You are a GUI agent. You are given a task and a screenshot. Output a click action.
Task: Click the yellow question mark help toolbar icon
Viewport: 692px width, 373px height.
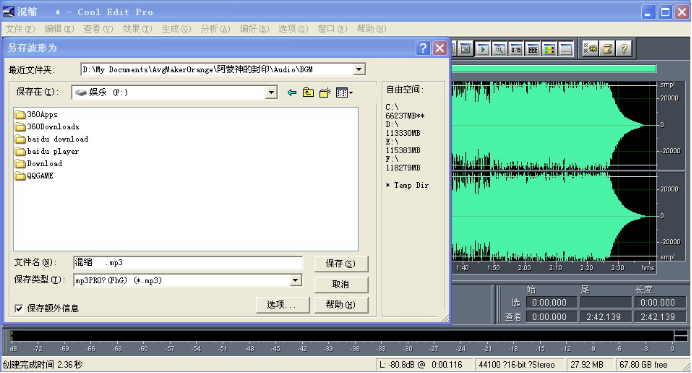624,49
